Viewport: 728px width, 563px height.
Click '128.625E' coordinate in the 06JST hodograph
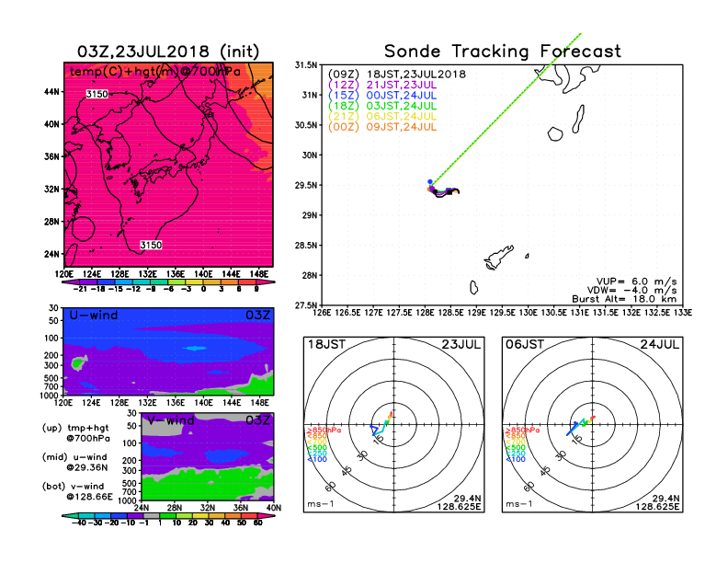pos(657,506)
